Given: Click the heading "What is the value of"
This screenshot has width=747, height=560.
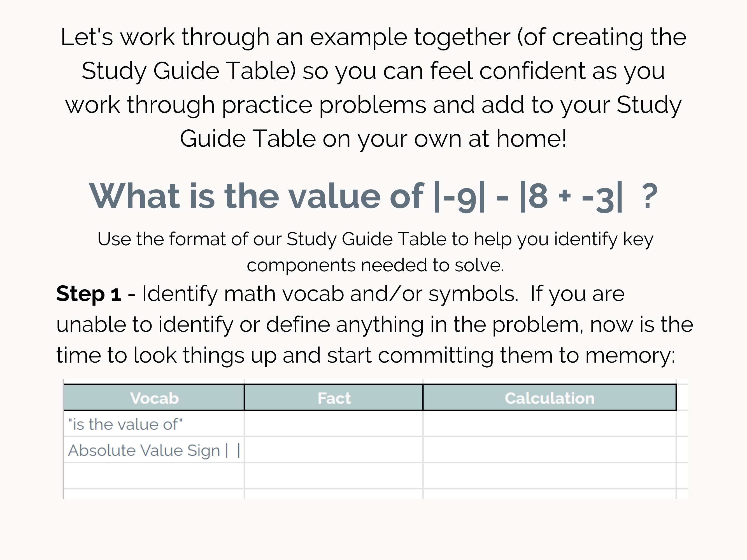Looking at the screenshot, I should click(x=256, y=196).
